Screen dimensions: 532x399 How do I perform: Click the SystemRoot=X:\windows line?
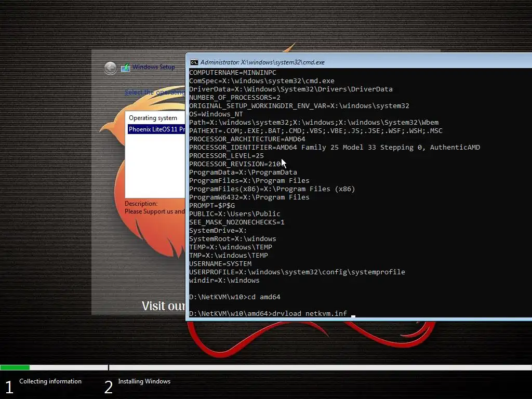(x=233, y=239)
